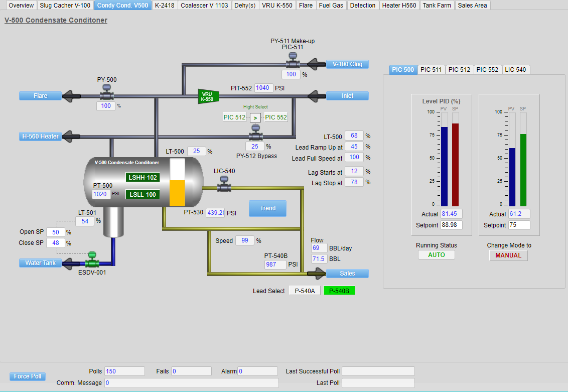Open the K-2418 tab
Image resolution: width=568 pixels, height=392 pixels.
click(x=165, y=6)
